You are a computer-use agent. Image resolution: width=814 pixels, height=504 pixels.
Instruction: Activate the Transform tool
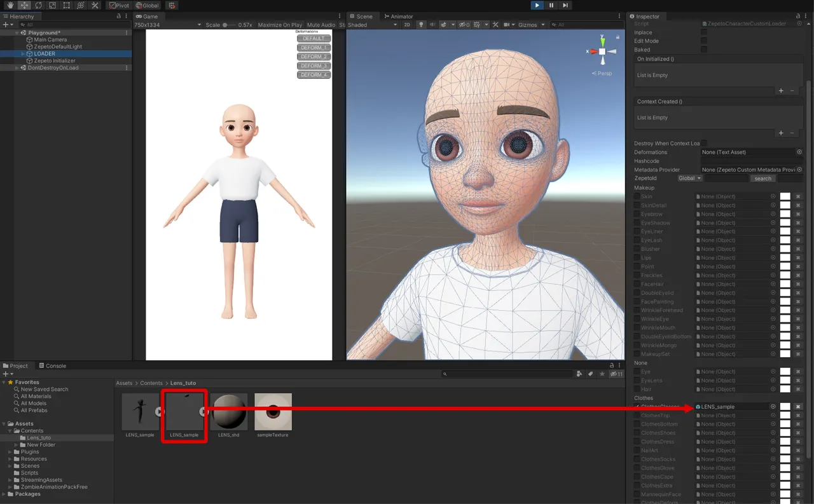[81, 5]
